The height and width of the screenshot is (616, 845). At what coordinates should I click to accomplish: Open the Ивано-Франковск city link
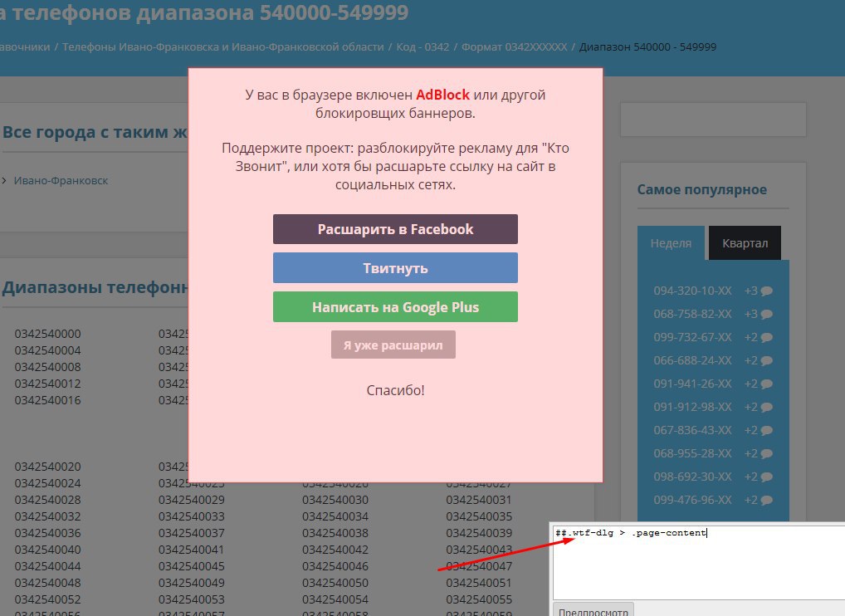coord(61,180)
